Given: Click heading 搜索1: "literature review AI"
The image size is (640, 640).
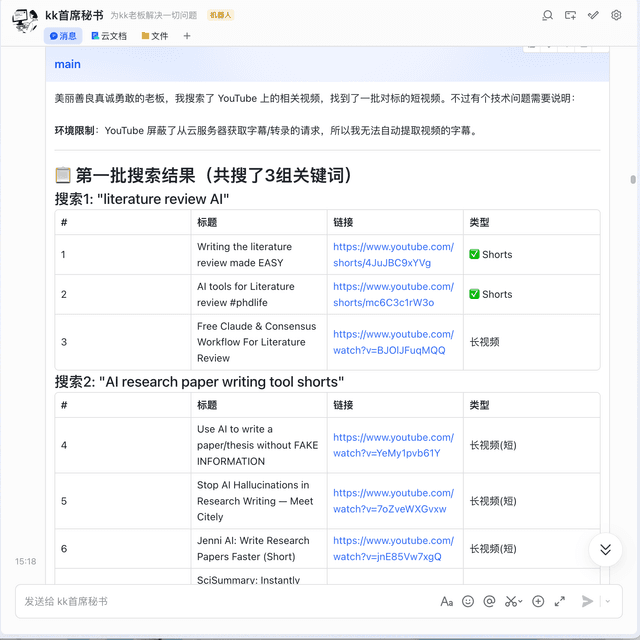Looking at the screenshot, I should (x=142, y=199).
